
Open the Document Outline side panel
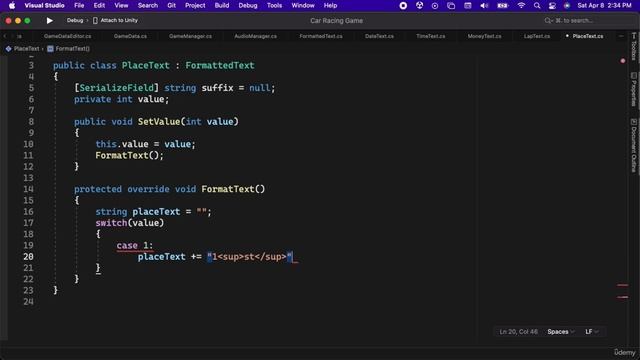tap(633, 145)
